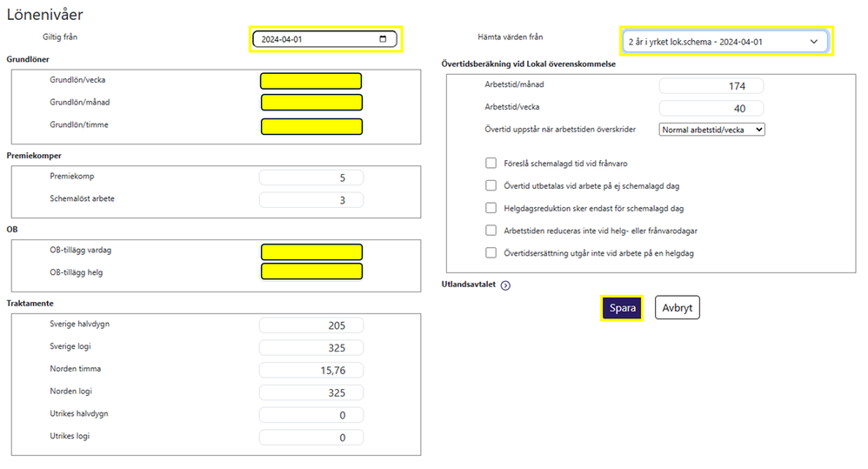Select the OB-tillägg helg field

click(310, 273)
